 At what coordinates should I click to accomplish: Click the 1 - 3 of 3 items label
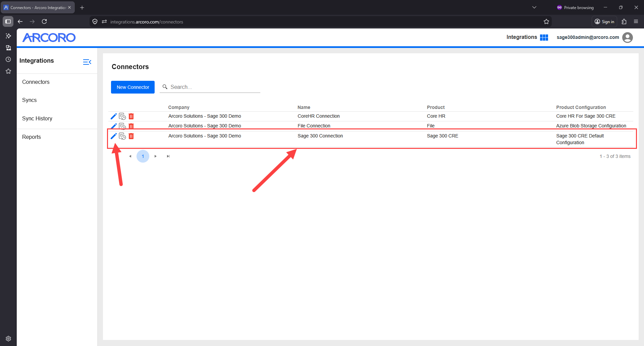click(x=615, y=156)
